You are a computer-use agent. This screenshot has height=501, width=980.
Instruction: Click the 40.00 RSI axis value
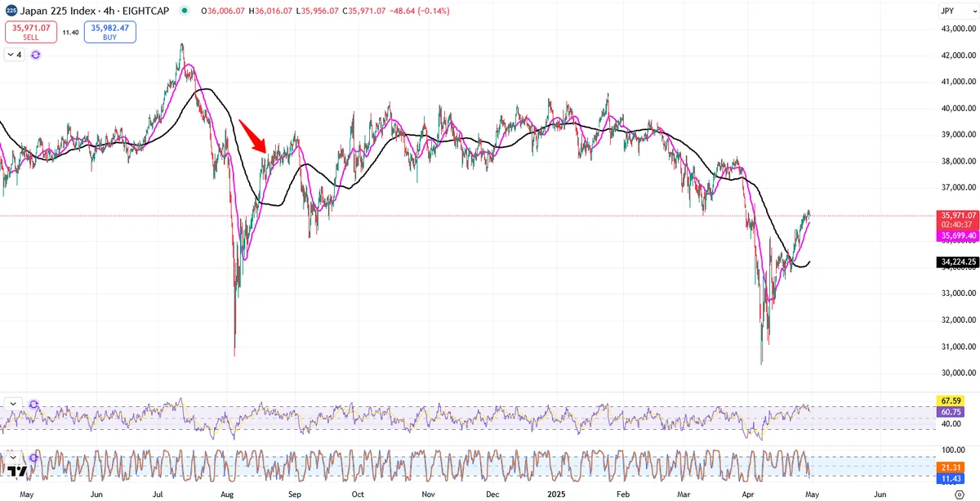(x=951, y=424)
